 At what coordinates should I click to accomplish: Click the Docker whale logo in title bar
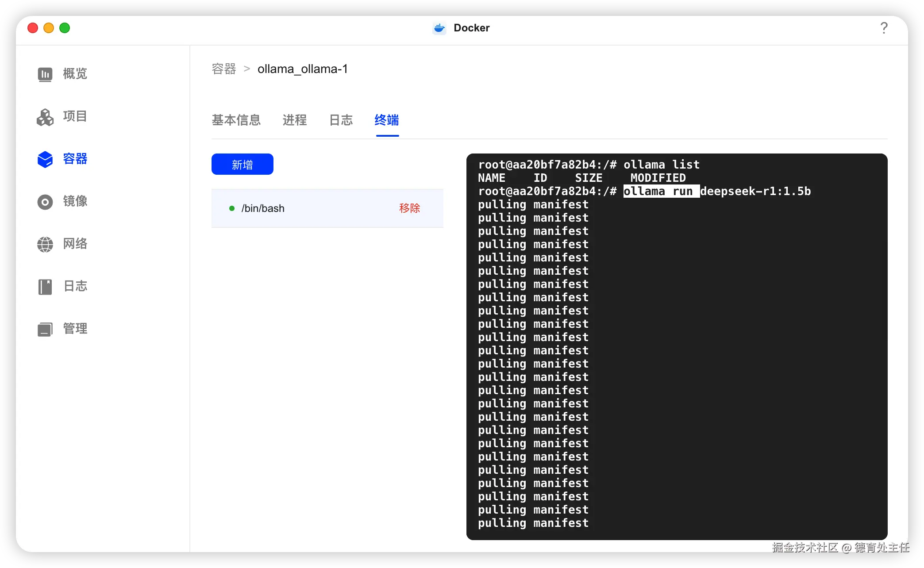pos(439,28)
